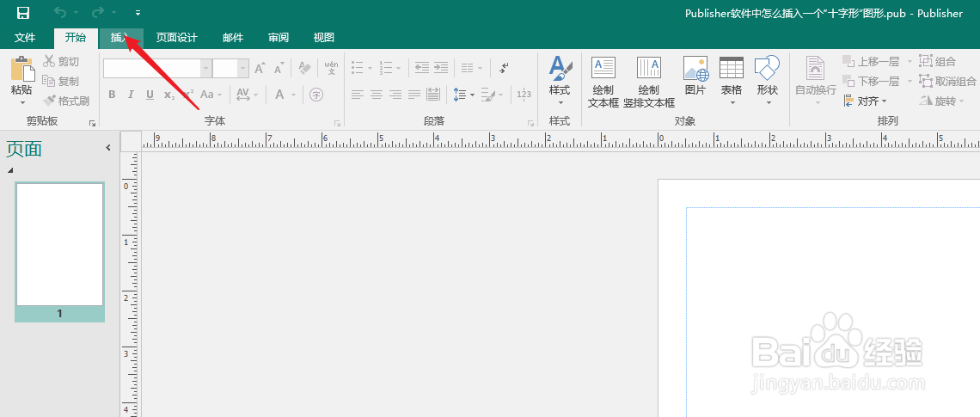Switch to the 视图 tab

click(324, 38)
